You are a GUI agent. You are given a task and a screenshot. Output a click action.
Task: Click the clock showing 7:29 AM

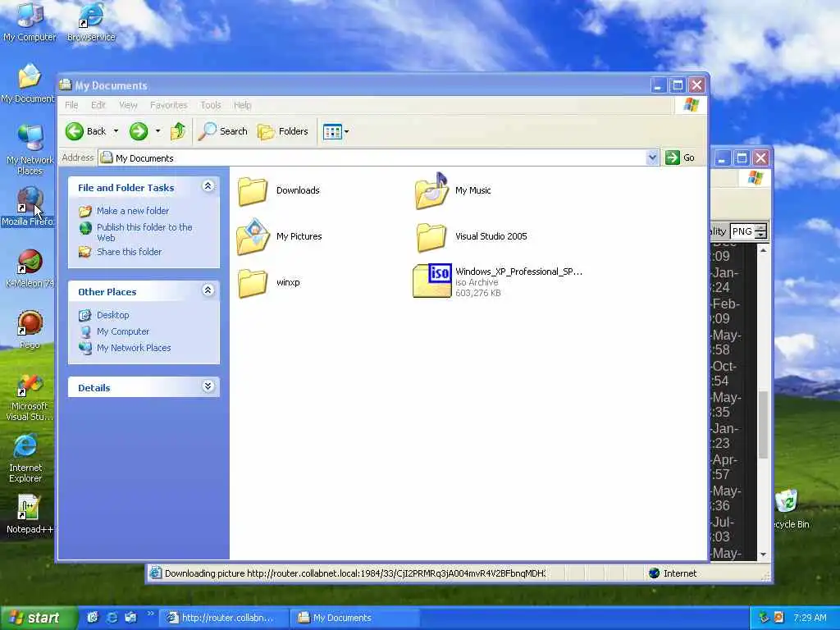(810, 618)
